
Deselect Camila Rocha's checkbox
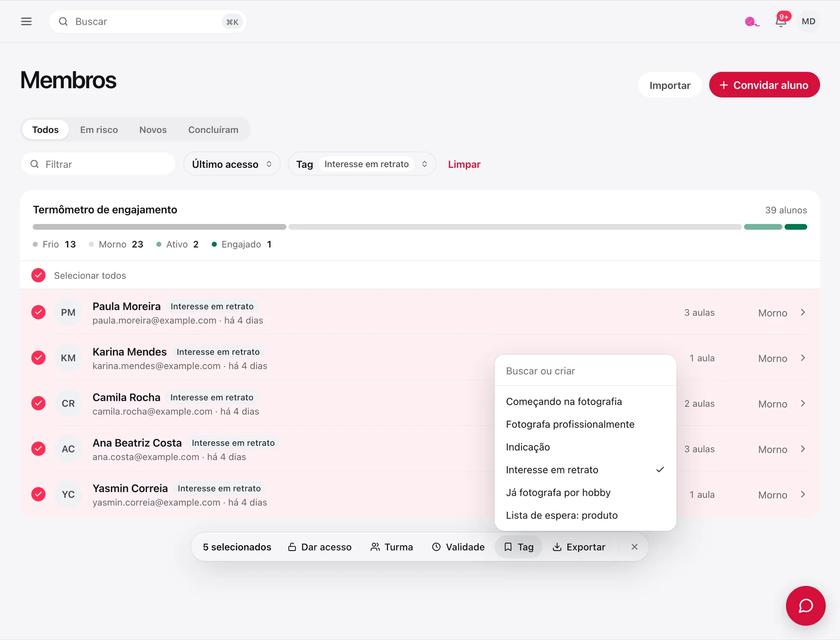click(x=38, y=403)
